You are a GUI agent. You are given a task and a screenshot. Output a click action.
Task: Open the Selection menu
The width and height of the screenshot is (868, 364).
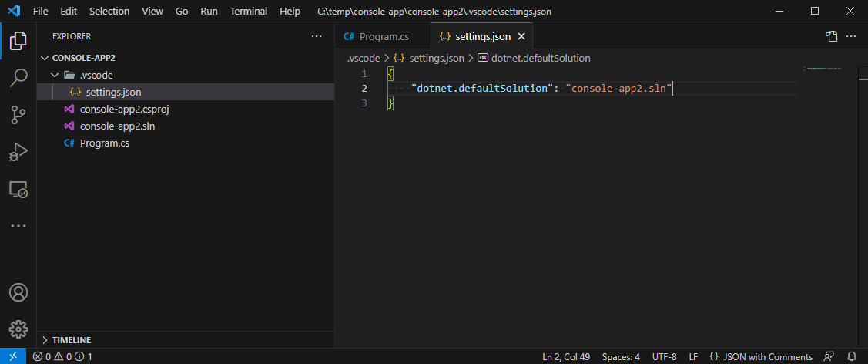tap(109, 11)
